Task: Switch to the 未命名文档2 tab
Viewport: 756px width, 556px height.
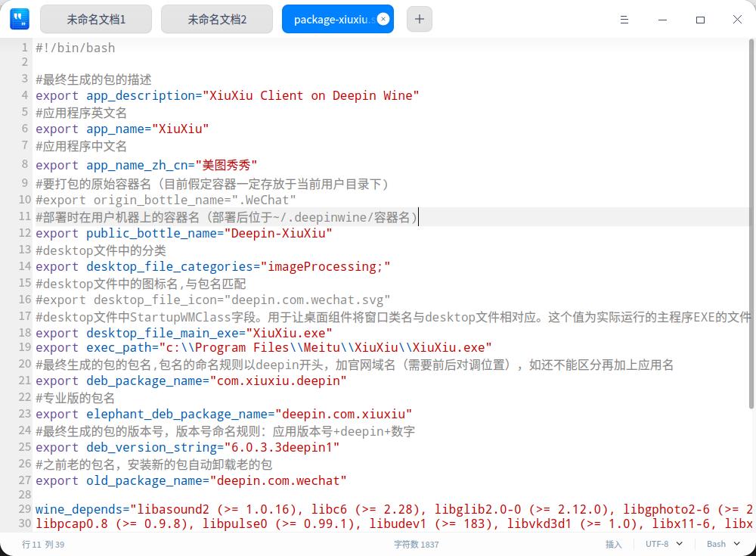Action: coord(217,20)
